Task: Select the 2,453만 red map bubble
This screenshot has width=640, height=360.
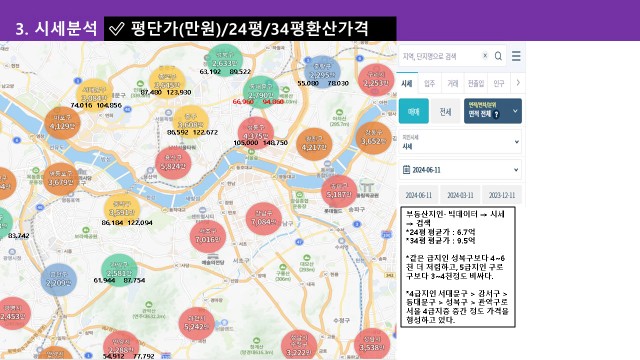Action: (x=14, y=313)
